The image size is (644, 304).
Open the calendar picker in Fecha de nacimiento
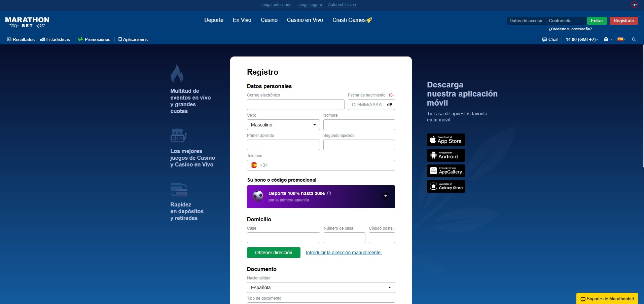(390, 105)
